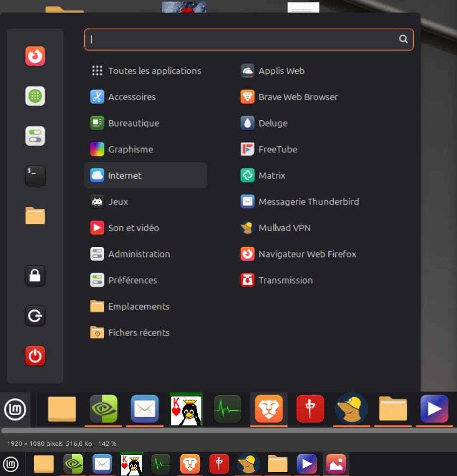
Task: Select the Graphisme category
Action: (146, 149)
